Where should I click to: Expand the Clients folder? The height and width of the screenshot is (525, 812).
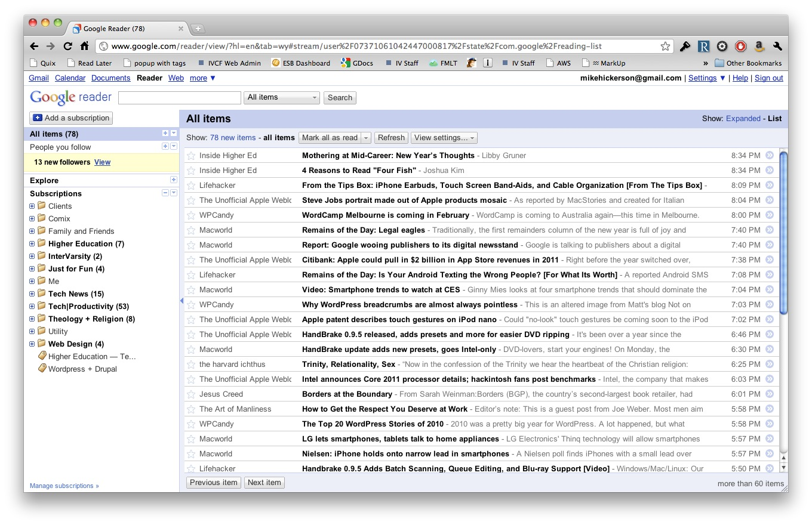32,206
